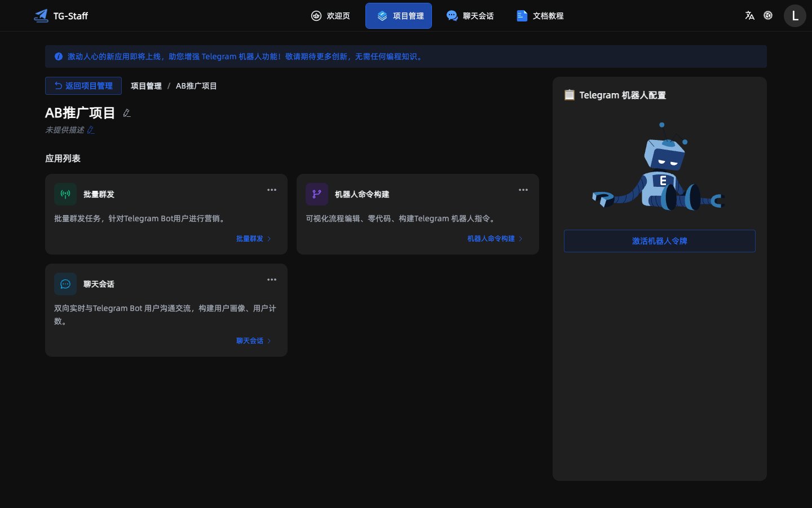Click the clipboard icon beside Telegram 机器人配置

click(570, 95)
